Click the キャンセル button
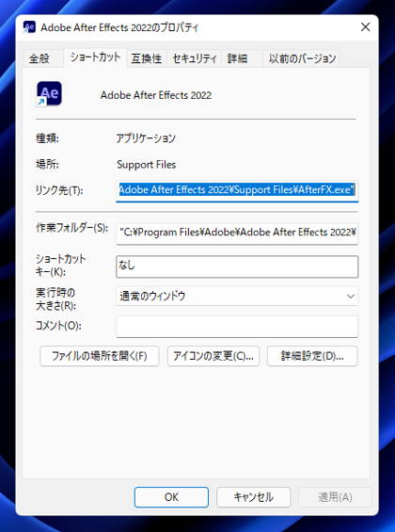The image size is (395, 532). 254,497
